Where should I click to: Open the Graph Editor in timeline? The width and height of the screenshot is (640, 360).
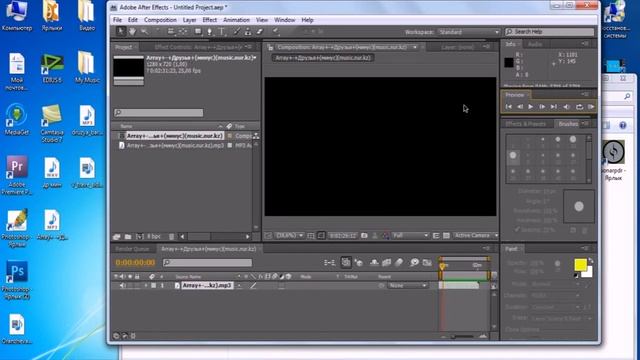tap(427, 262)
